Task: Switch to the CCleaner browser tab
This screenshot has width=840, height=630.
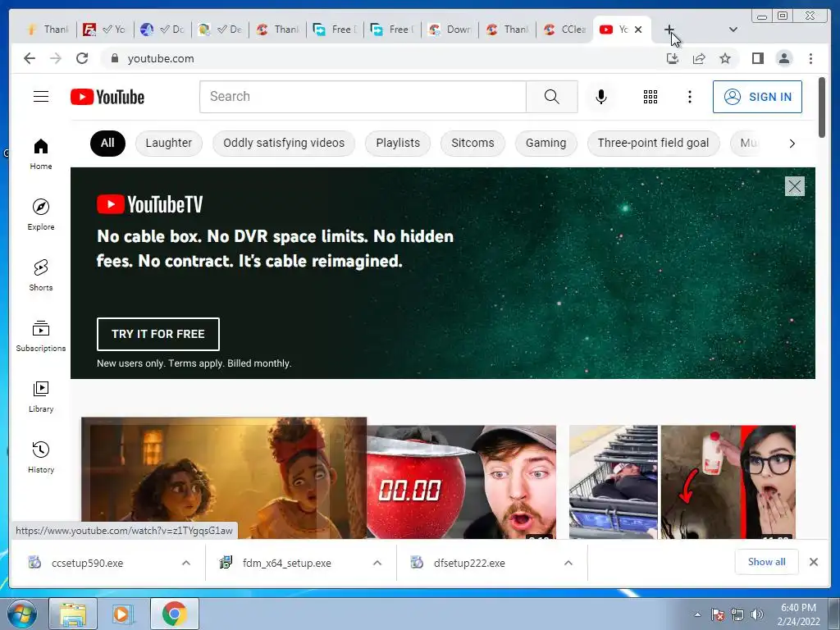Action: (x=564, y=30)
